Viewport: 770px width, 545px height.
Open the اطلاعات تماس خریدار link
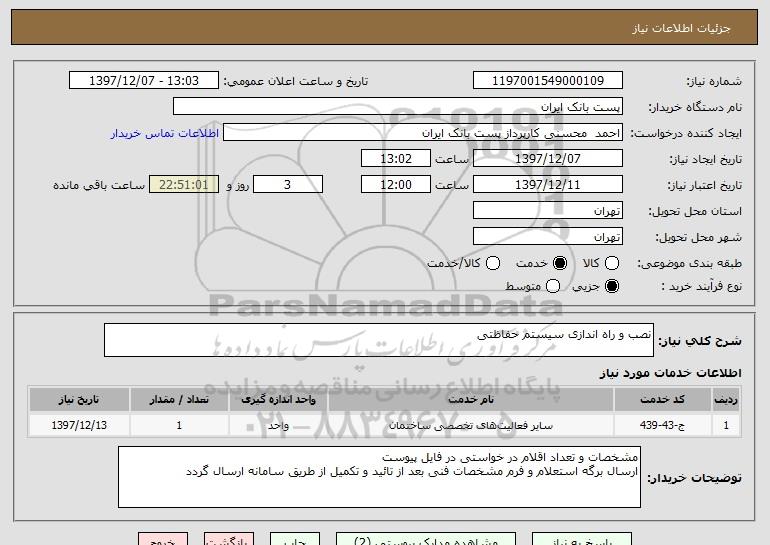coord(165,133)
